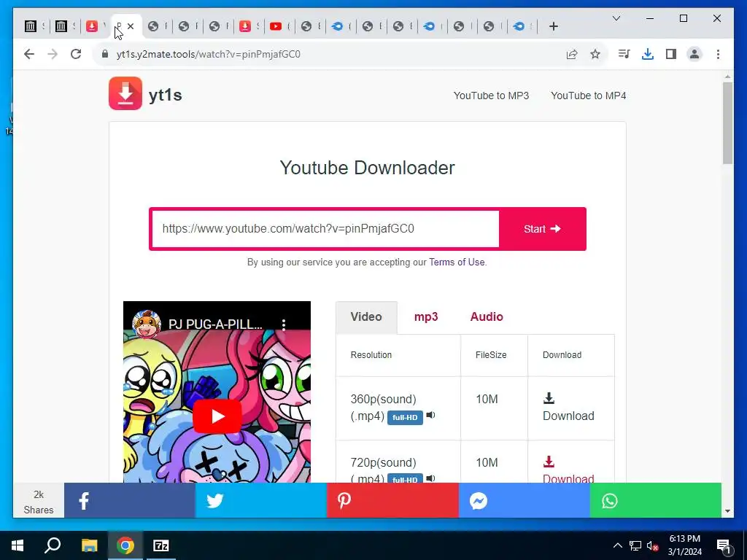
Task: Bookmark this page with the star icon
Action: (x=595, y=54)
